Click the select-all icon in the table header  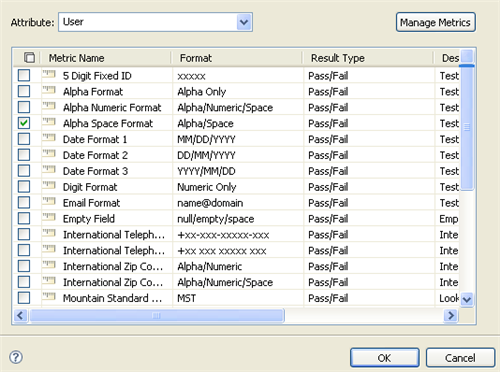click(29, 57)
